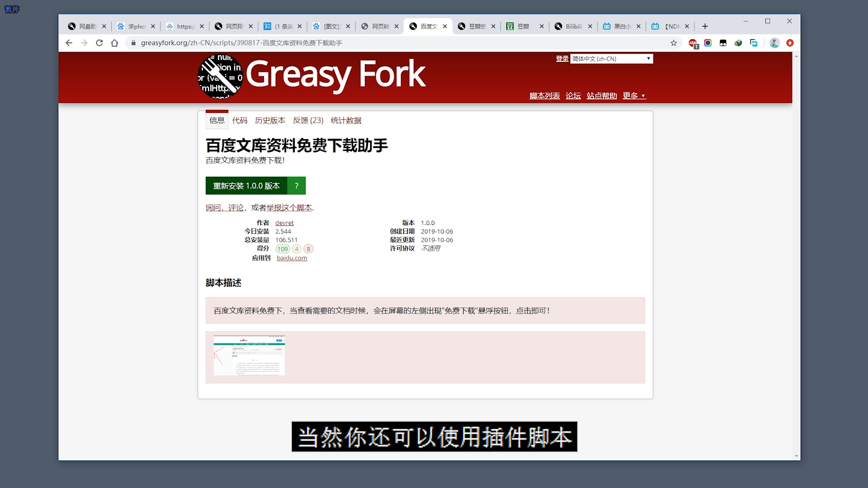Click the green globe extension icon
This screenshot has width=868, height=488.
pyautogui.click(x=738, y=43)
